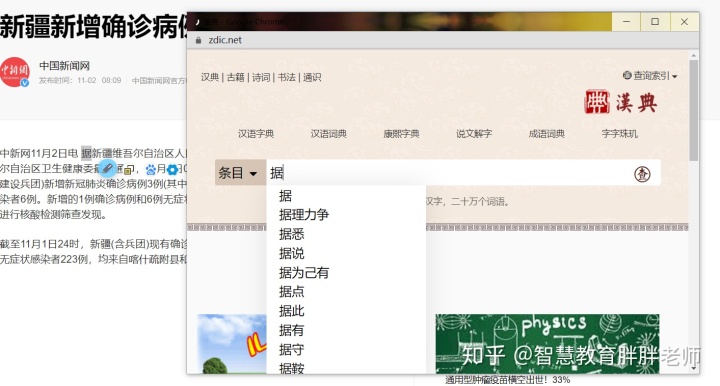Screen dimensions: 720x386
Task: Click the 查 search button icon
Action: coord(642,173)
